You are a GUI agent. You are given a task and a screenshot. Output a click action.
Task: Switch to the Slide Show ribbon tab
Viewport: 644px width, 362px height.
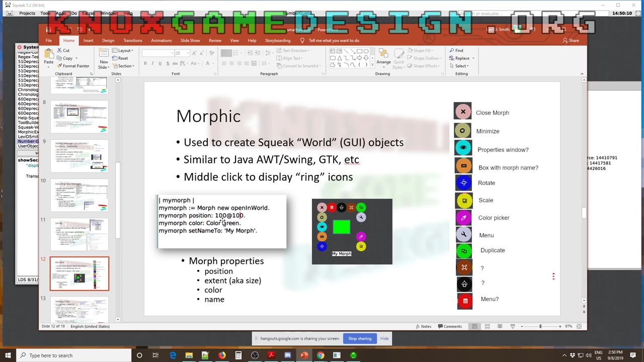pyautogui.click(x=190, y=40)
